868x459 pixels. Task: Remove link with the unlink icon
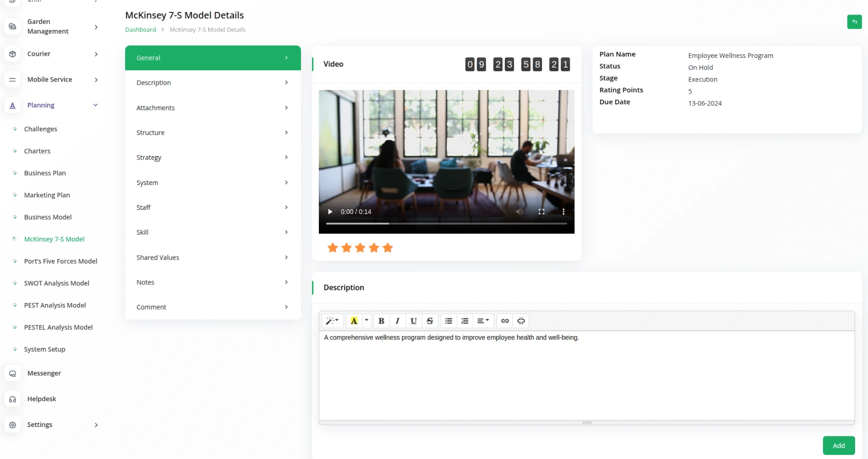pos(521,321)
